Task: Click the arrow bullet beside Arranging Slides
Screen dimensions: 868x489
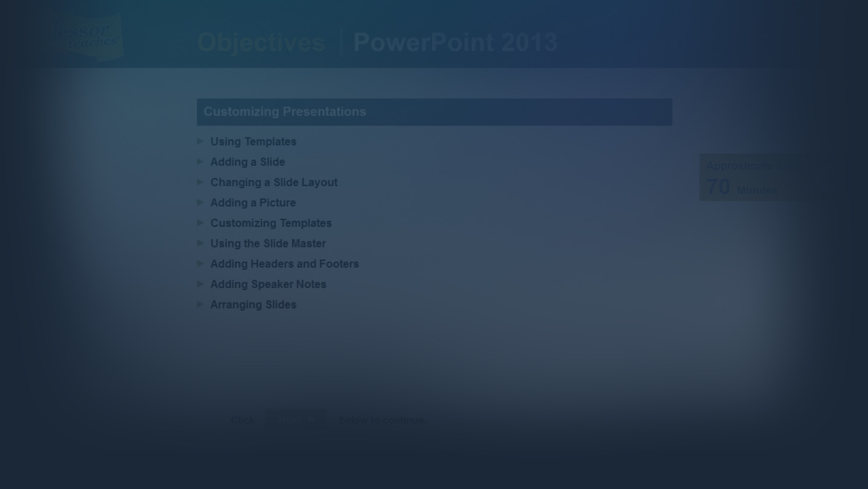Action: (x=200, y=305)
